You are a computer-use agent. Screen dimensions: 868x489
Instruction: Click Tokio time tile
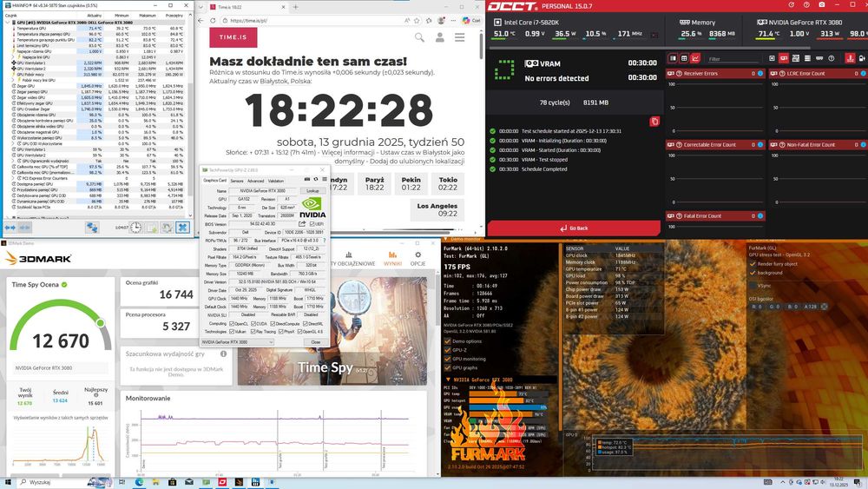pos(448,183)
